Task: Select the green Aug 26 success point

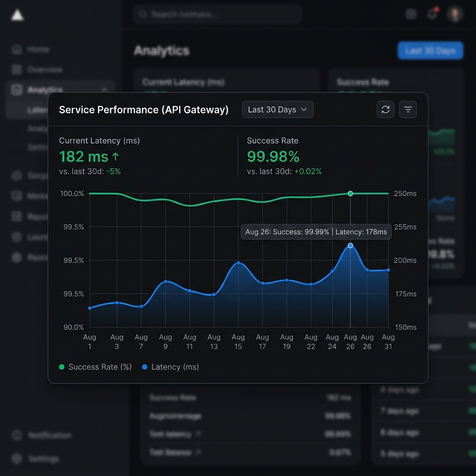Action: click(x=350, y=193)
